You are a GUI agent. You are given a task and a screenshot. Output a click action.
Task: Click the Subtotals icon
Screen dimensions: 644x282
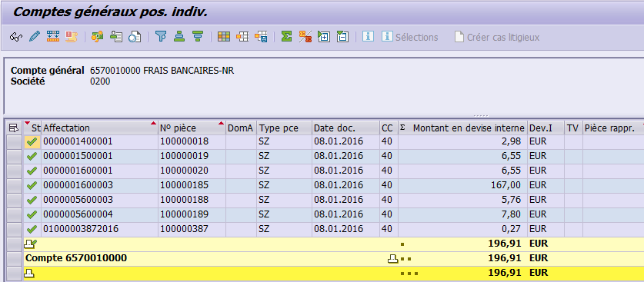(305, 36)
